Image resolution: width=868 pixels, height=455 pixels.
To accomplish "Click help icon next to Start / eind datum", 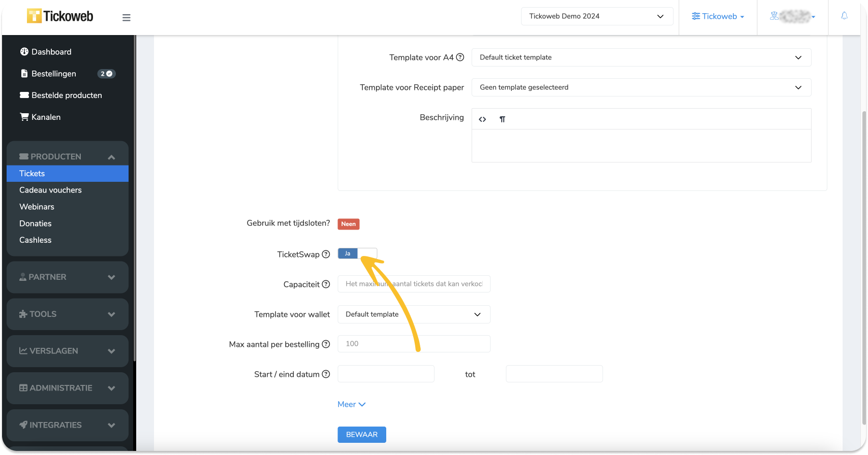I will coord(326,374).
